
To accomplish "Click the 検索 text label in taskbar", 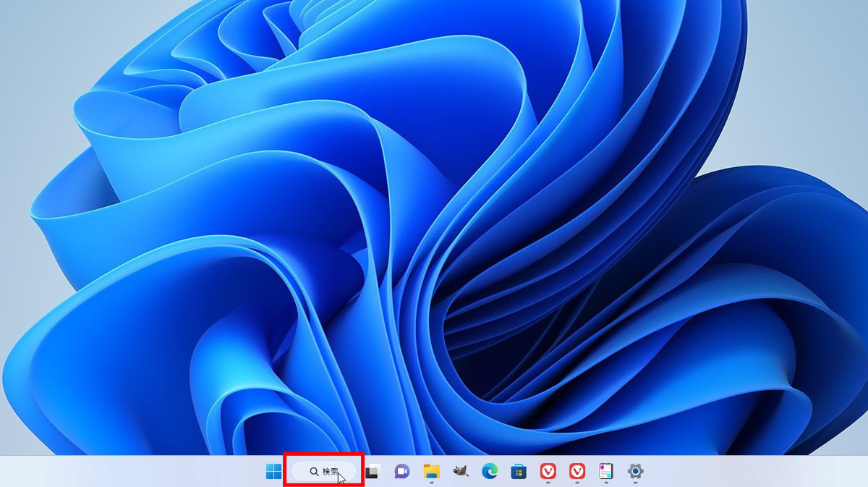I will [x=331, y=472].
